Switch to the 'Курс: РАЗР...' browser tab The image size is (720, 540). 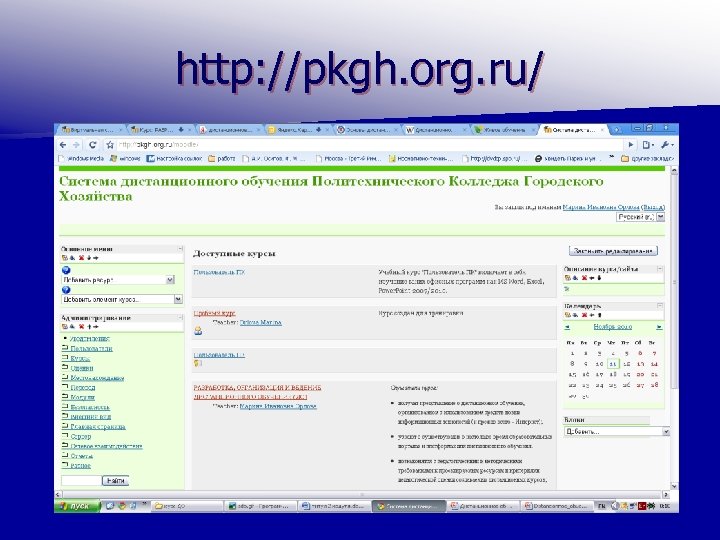(x=159, y=130)
